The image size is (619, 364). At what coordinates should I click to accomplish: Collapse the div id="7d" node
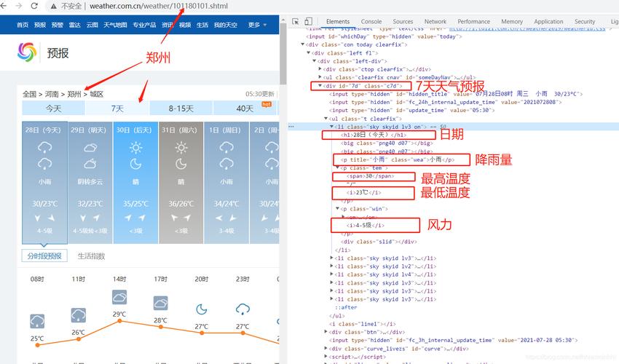click(x=320, y=85)
